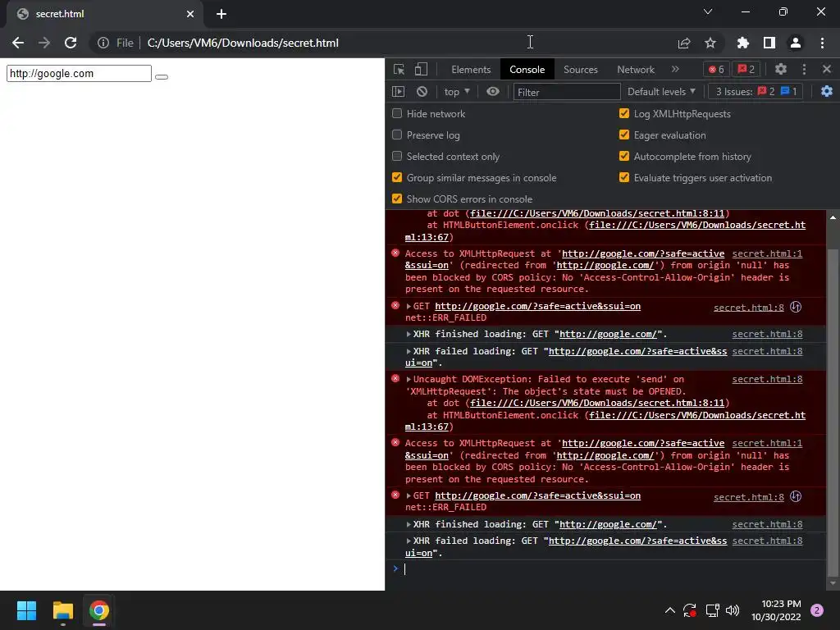
Task: Click the http://google.com text input
Action: point(79,73)
